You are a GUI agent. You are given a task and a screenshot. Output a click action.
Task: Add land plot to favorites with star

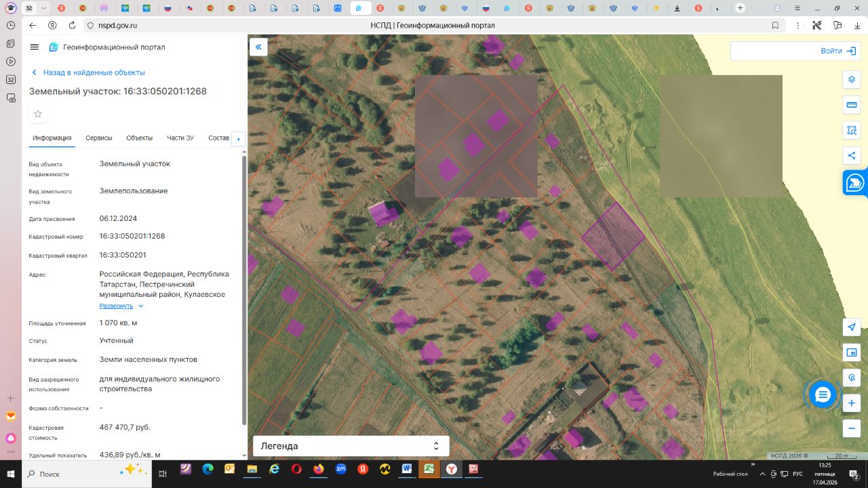38,114
